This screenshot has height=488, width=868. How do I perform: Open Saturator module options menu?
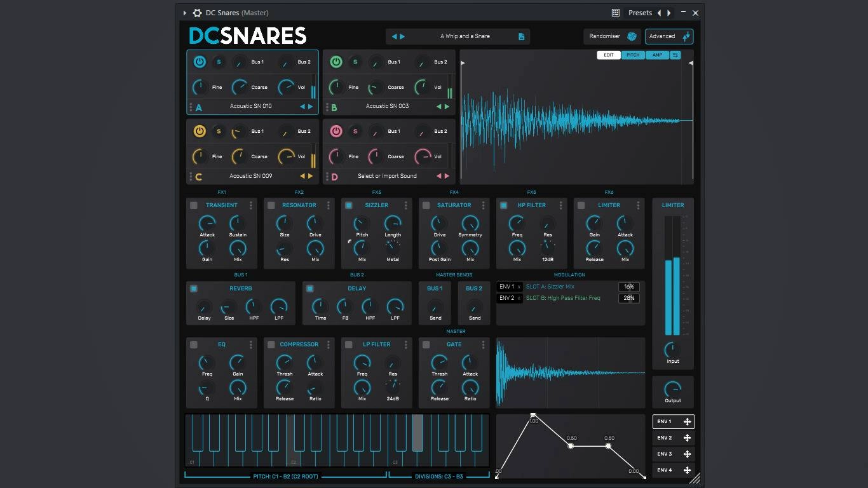[x=484, y=205]
